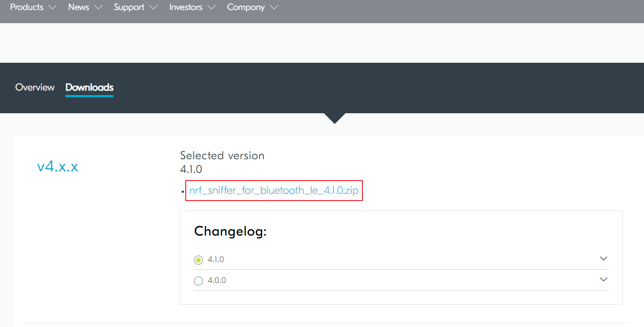
Task: Open the Products menu
Action: click(27, 7)
